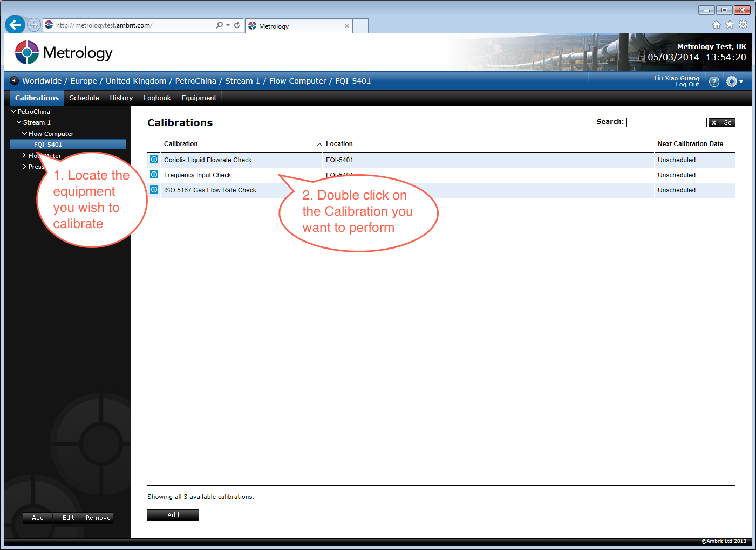Open the help question mark icon

[x=714, y=81]
